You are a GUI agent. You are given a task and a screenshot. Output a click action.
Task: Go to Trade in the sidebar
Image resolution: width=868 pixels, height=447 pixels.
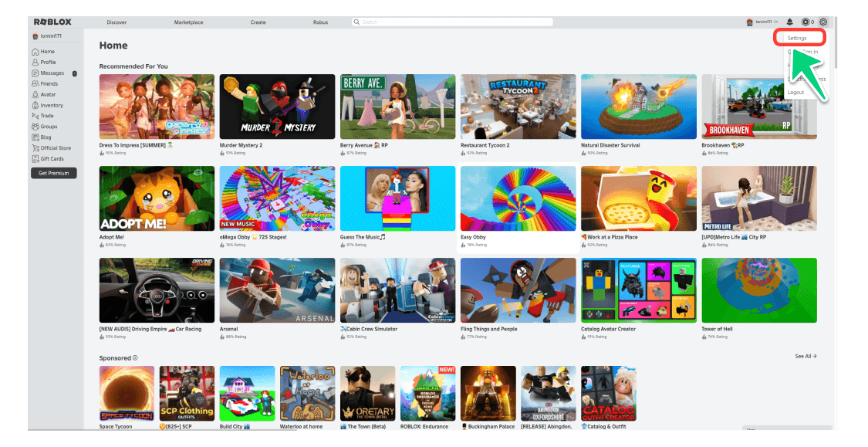[47, 116]
